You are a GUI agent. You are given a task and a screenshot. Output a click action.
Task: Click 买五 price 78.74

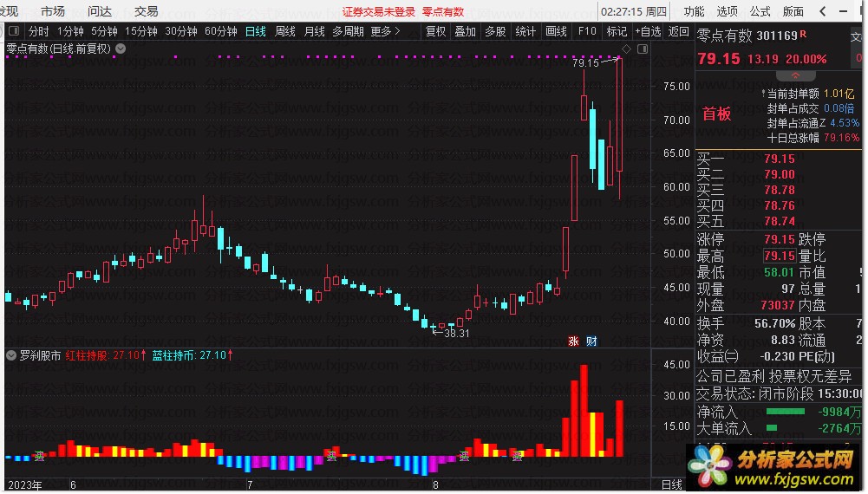(779, 221)
